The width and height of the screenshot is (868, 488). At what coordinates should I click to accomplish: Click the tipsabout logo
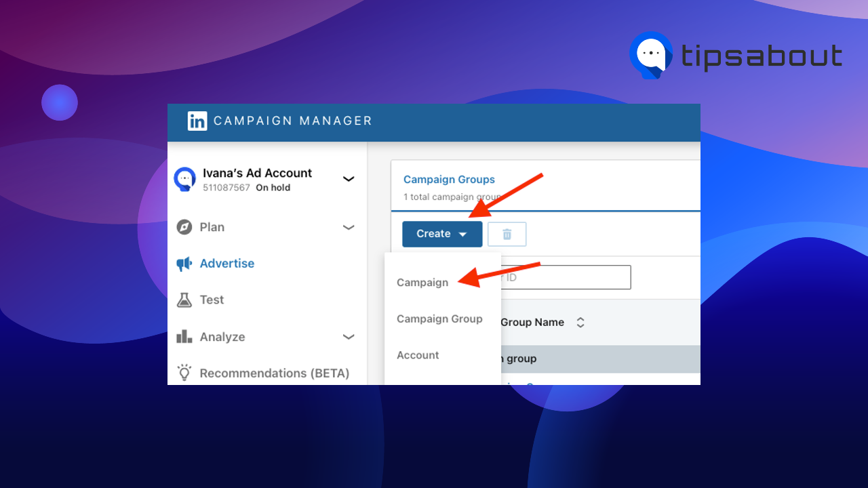coord(736,56)
